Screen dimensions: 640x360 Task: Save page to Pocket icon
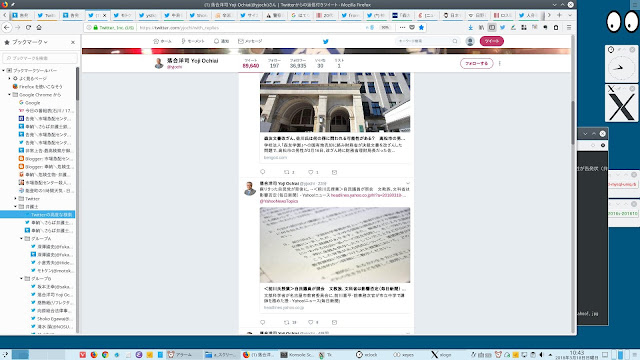click(412, 27)
